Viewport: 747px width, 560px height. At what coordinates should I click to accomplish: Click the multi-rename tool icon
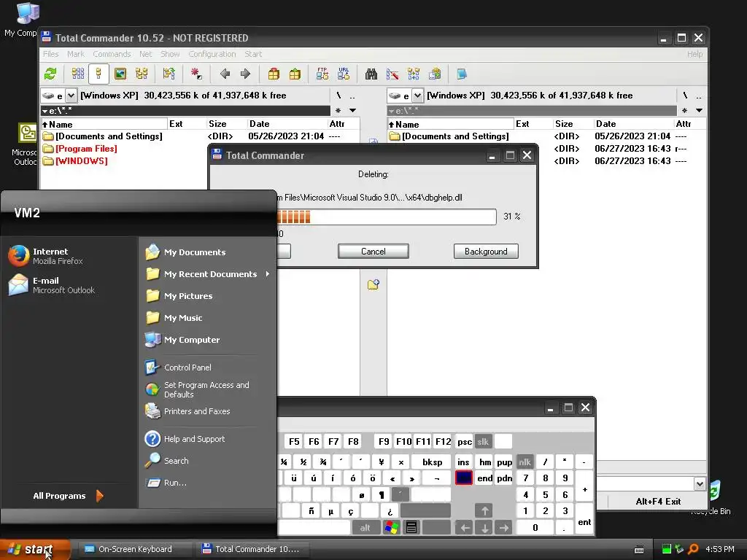coord(392,74)
